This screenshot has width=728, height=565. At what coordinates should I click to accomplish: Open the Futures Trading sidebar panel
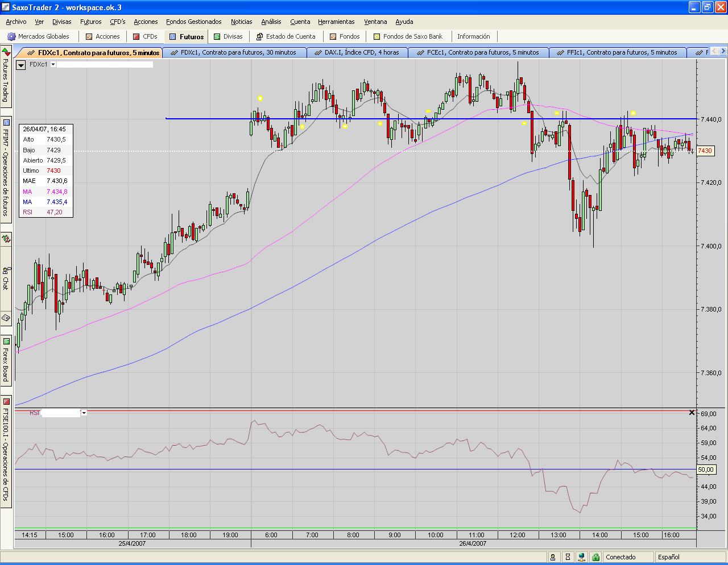click(x=6, y=78)
